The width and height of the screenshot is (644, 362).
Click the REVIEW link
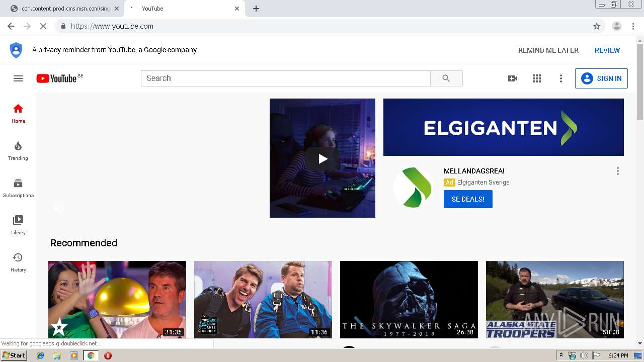pyautogui.click(x=607, y=50)
